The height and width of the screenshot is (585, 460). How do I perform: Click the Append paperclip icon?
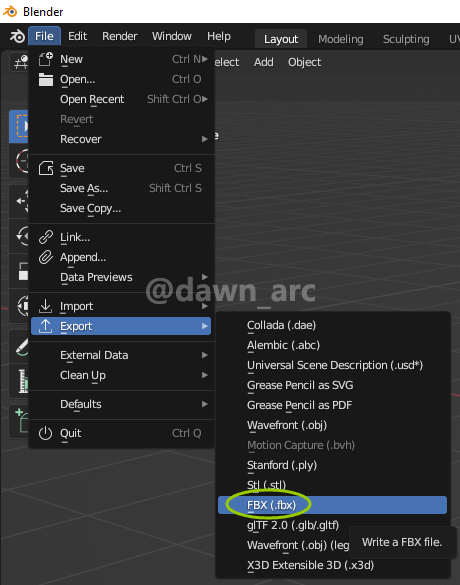[46, 257]
